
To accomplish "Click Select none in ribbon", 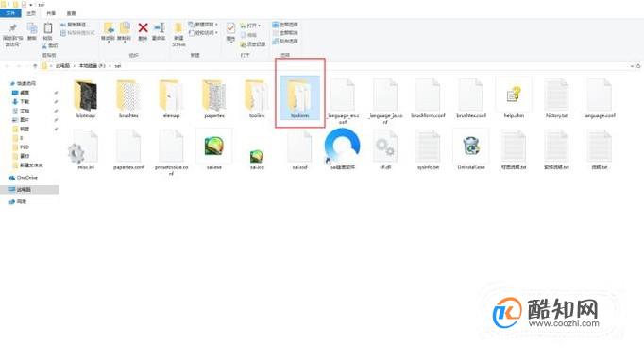I will 285,33.
